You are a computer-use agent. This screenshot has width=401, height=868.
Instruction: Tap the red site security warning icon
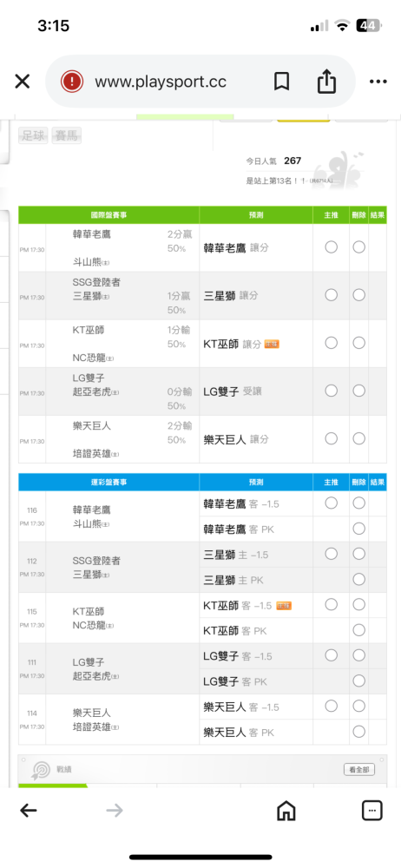pos(72,82)
